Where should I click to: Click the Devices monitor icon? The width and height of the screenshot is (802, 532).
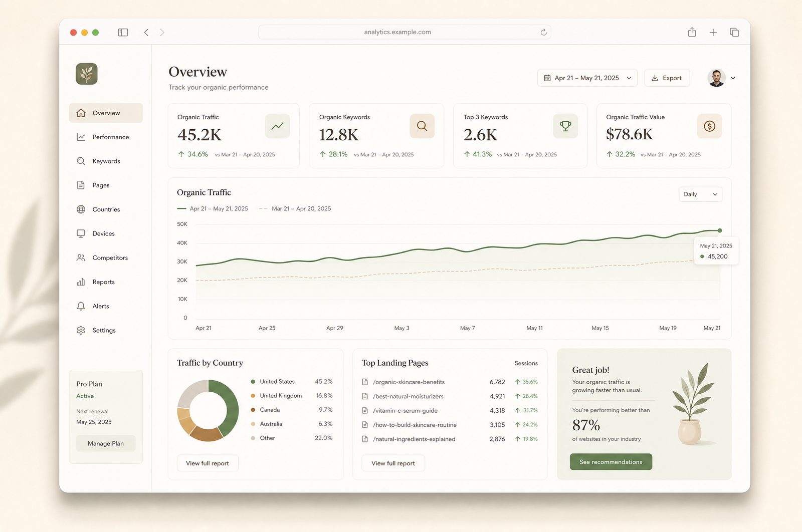pos(81,233)
